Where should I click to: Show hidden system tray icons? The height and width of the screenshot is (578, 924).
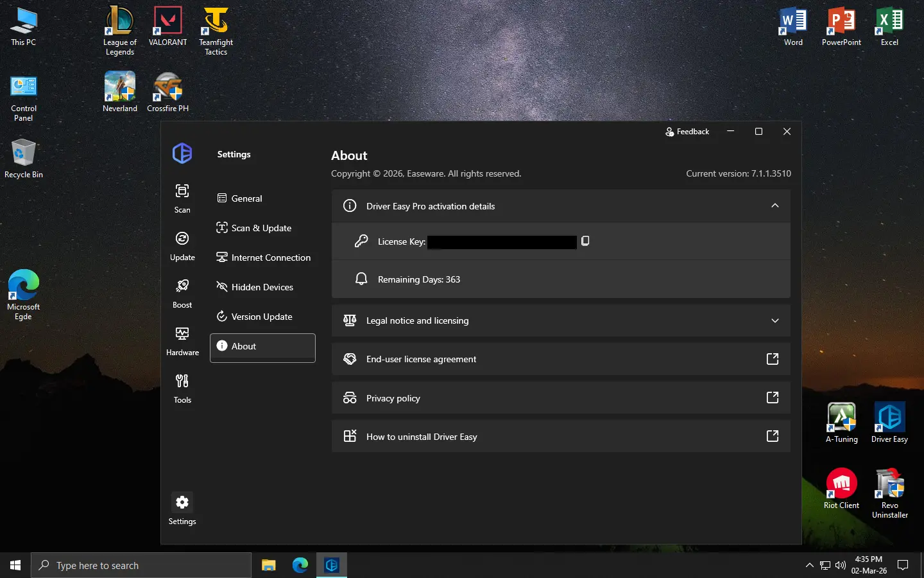(x=809, y=565)
